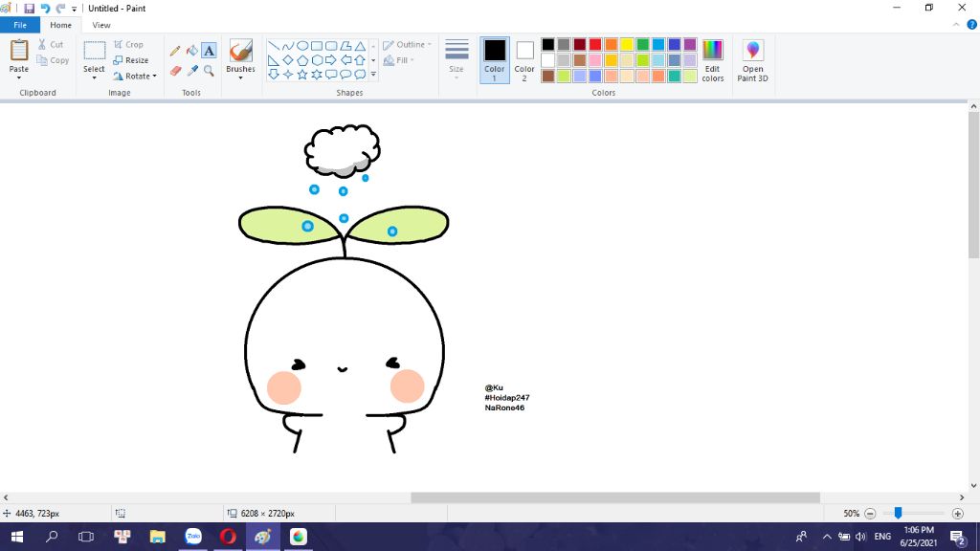
Task: Open the File menu
Action: (x=20, y=25)
